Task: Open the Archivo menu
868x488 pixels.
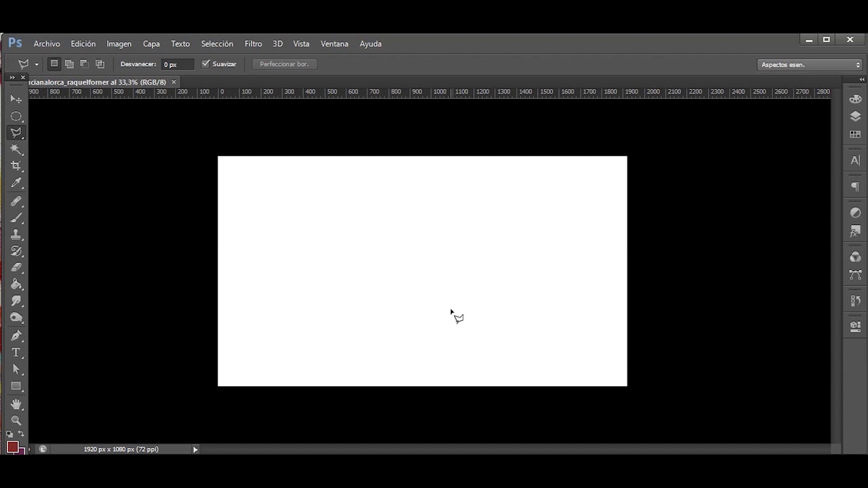Action: pyautogui.click(x=47, y=43)
